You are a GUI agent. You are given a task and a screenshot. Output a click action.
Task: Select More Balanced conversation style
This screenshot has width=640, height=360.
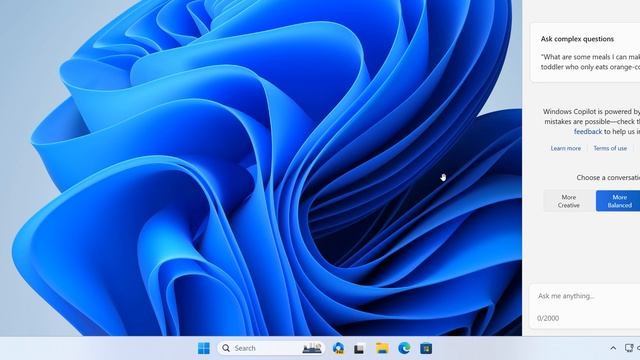pos(618,201)
